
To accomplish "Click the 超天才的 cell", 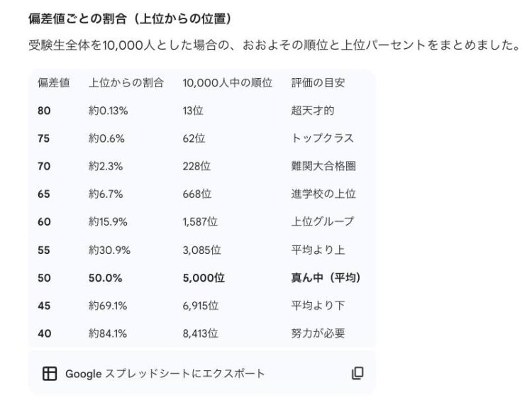I will pos(312,110).
